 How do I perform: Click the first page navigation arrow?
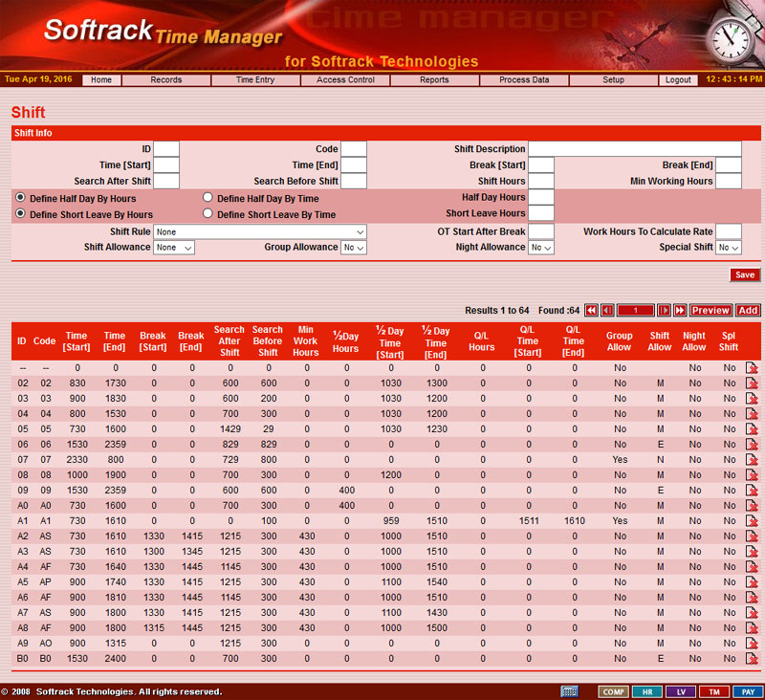pos(591,311)
